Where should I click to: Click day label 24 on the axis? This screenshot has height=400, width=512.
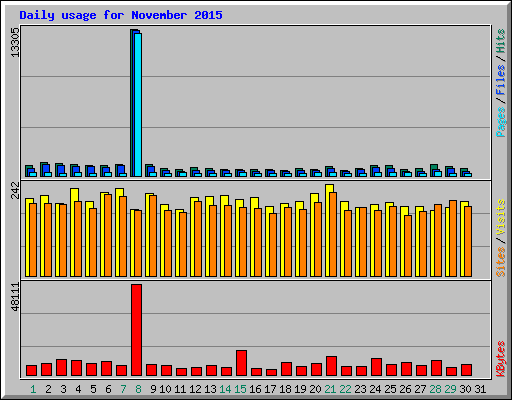pyautogui.click(x=375, y=389)
